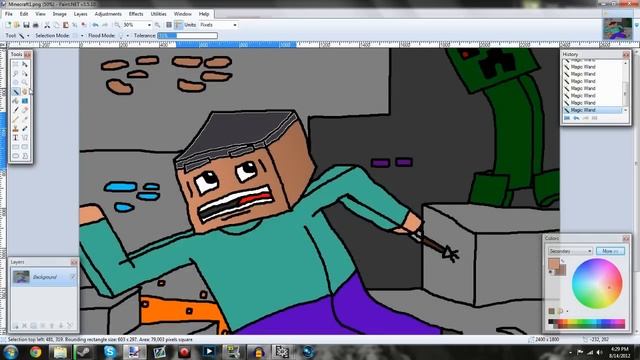Click the primary color swatch
Screen dimensions: 640x360
pos(553,264)
